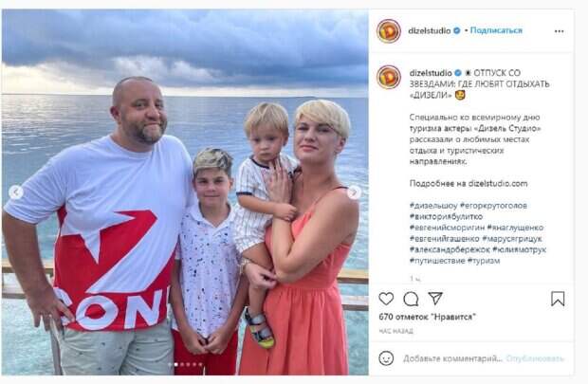Select the carousel pagination dots
The width and height of the screenshot is (588, 384).
point(185,364)
